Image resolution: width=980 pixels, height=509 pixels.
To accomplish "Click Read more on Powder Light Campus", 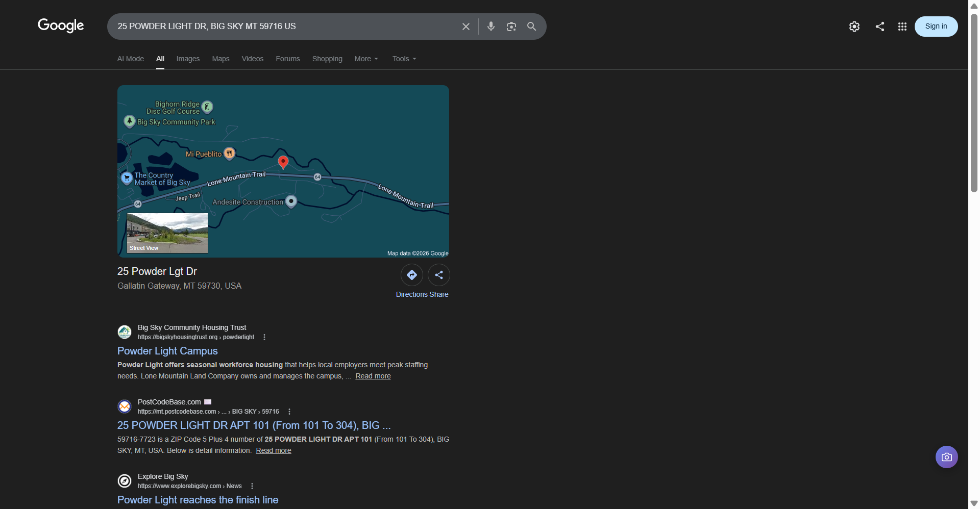I will click(373, 376).
